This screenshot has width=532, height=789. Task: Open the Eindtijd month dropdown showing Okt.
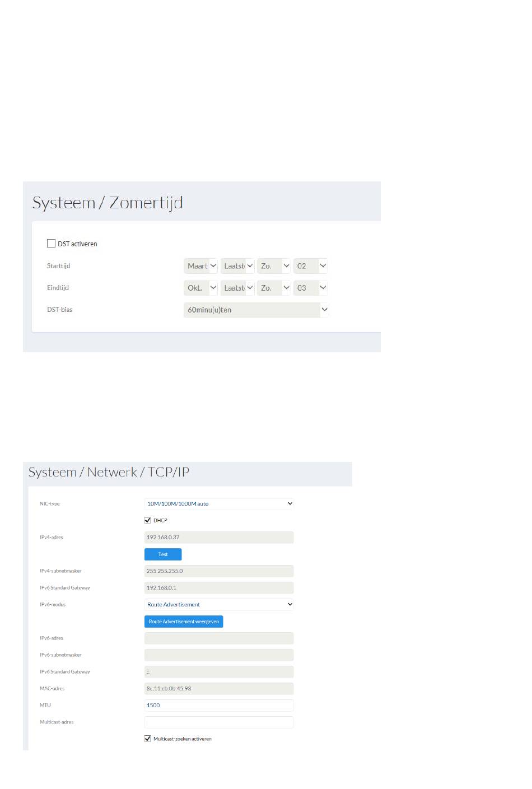(x=200, y=288)
